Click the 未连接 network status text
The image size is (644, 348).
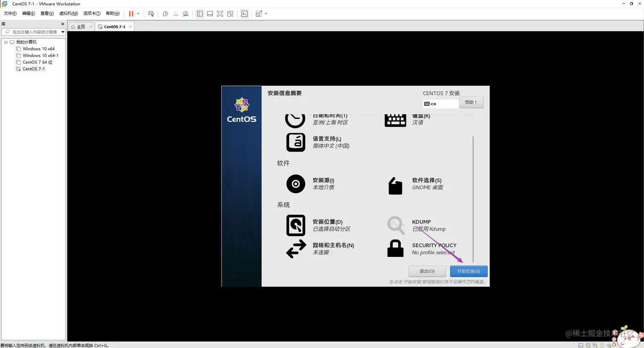coord(321,253)
